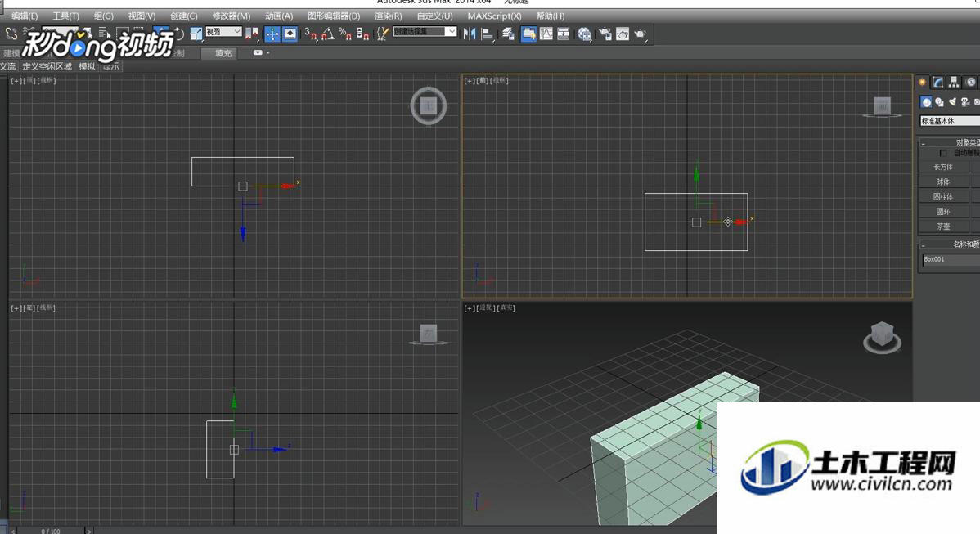This screenshot has width=980, height=534.
Task: Open the Curve Editor icon
Action: pos(546,34)
